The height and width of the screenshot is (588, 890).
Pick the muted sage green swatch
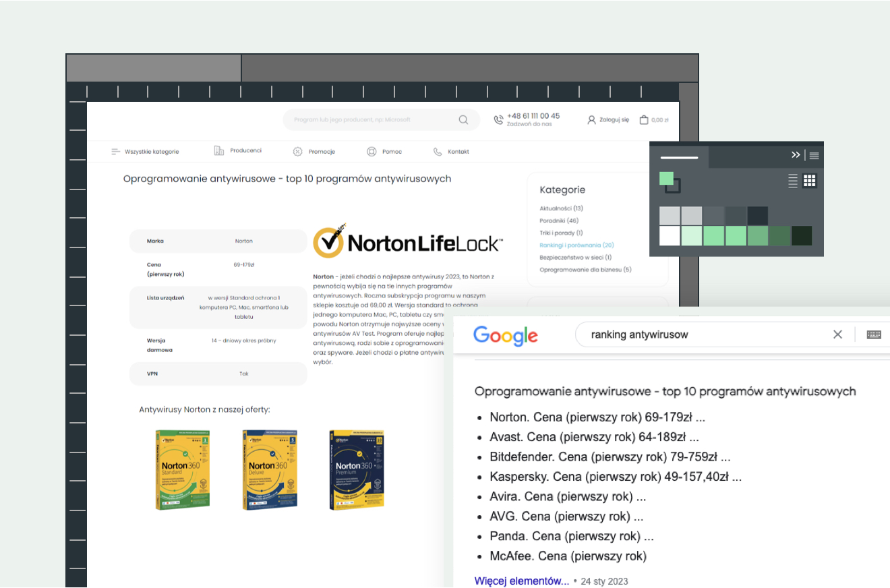[x=758, y=236]
